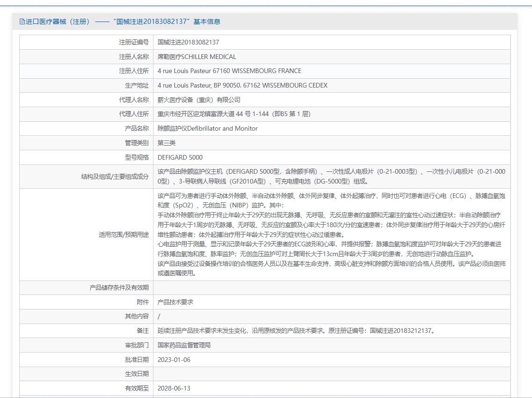Click the label 有效期至

coord(137,389)
